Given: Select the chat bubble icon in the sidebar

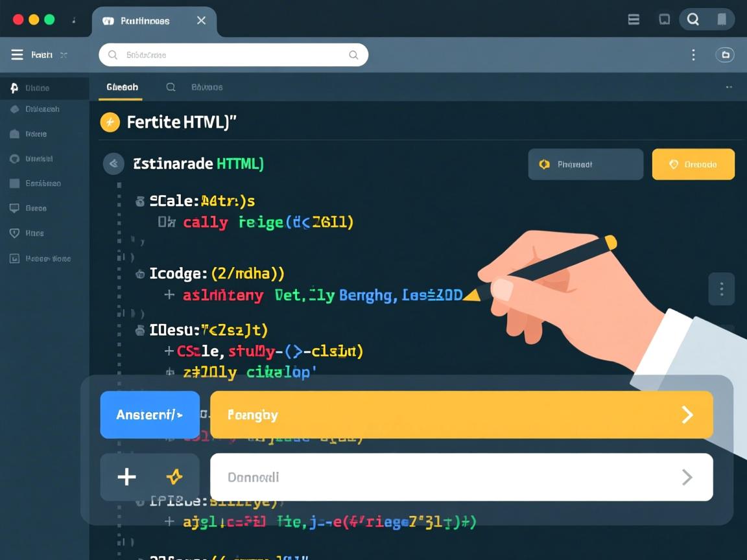Looking at the screenshot, I should click(16, 208).
